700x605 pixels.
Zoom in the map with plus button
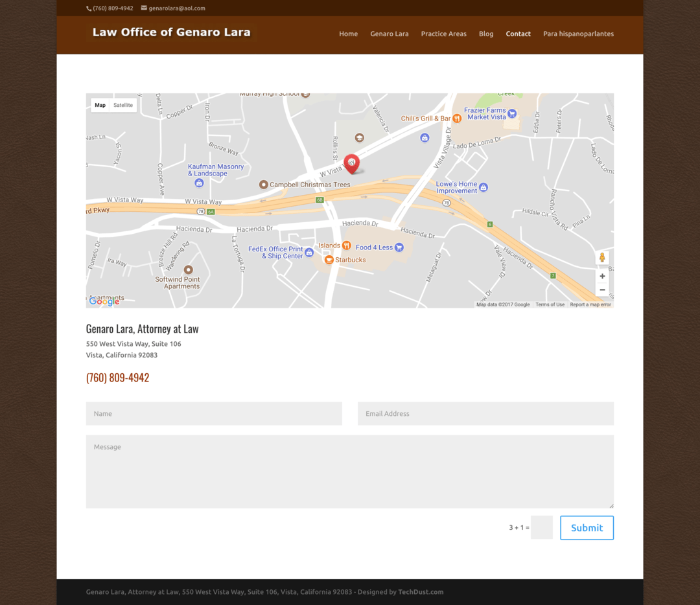[602, 276]
